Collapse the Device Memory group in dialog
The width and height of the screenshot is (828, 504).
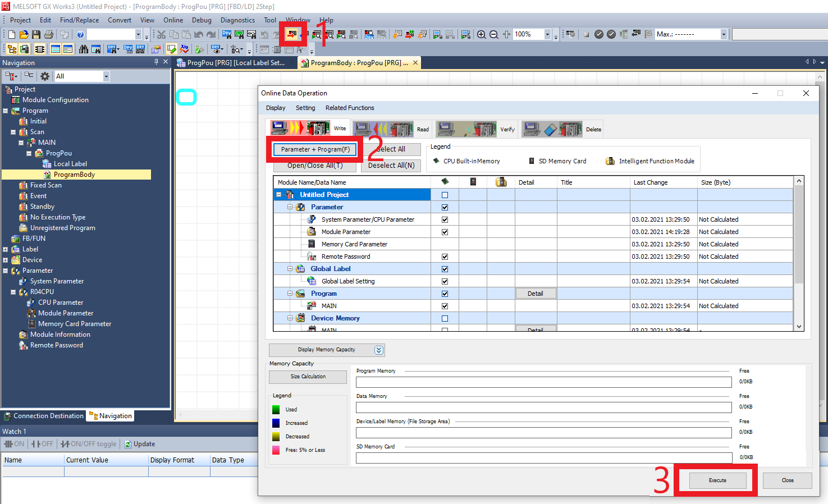(x=290, y=318)
